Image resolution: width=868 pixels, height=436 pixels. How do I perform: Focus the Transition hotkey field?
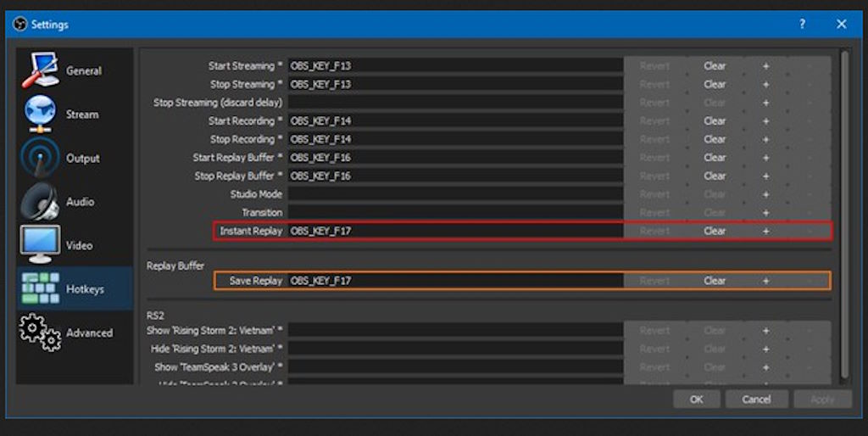coord(455,213)
